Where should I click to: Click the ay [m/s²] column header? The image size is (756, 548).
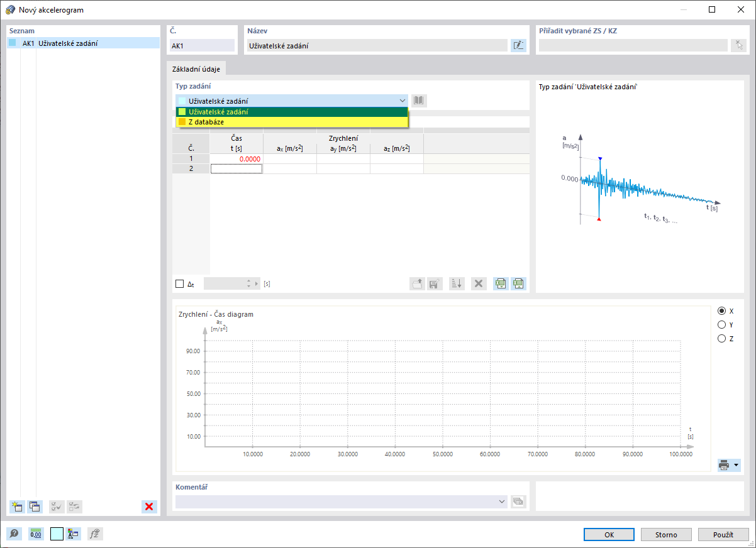click(x=343, y=148)
